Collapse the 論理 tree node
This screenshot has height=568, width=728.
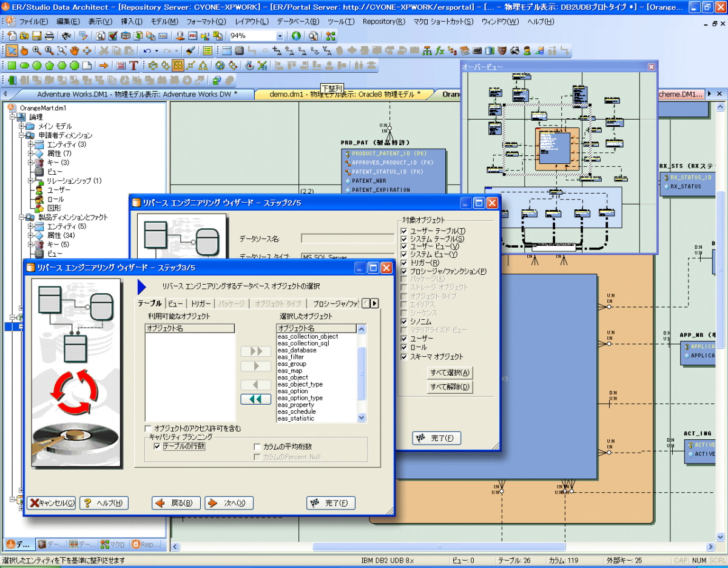12,117
